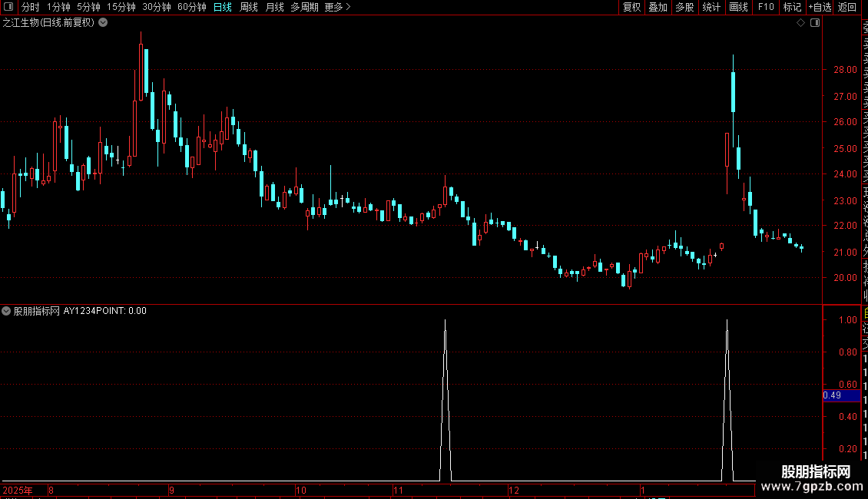Switch to the 月线 monthly chart
868x499 pixels.
point(274,7)
